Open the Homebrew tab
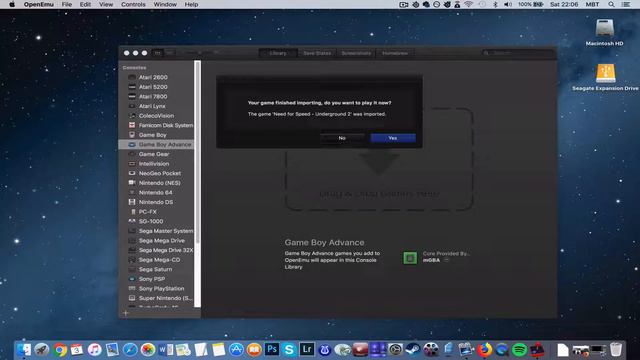Image resolution: width=640 pixels, height=360 pixels. click(395, 53)
